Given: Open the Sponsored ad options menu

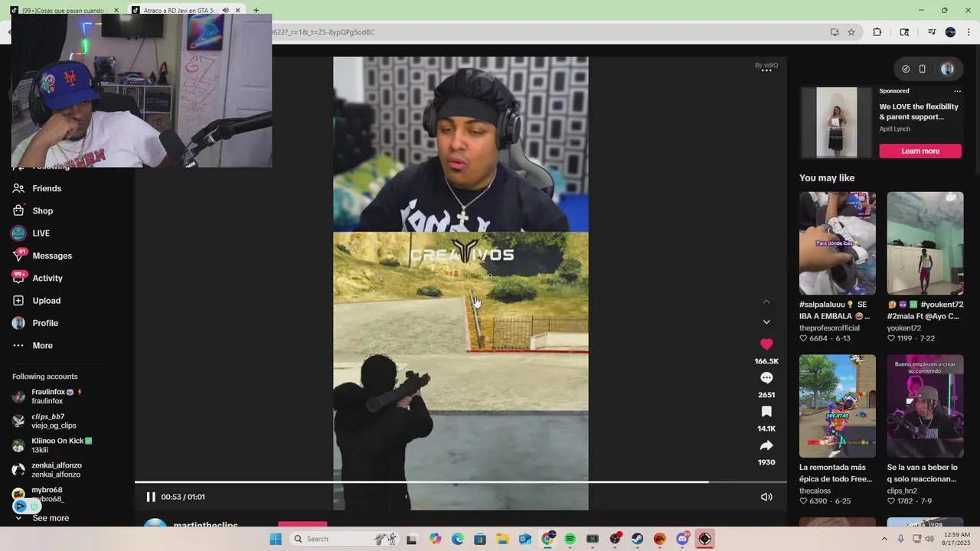Looking at the screenshot, I should pos(957,91).
